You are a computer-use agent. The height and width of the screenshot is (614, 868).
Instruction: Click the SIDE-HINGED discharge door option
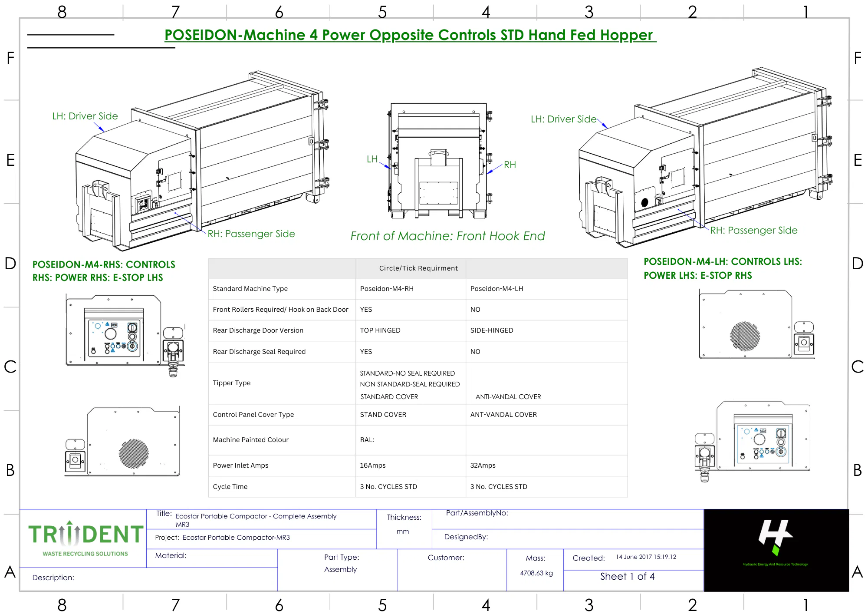(491, 330)
